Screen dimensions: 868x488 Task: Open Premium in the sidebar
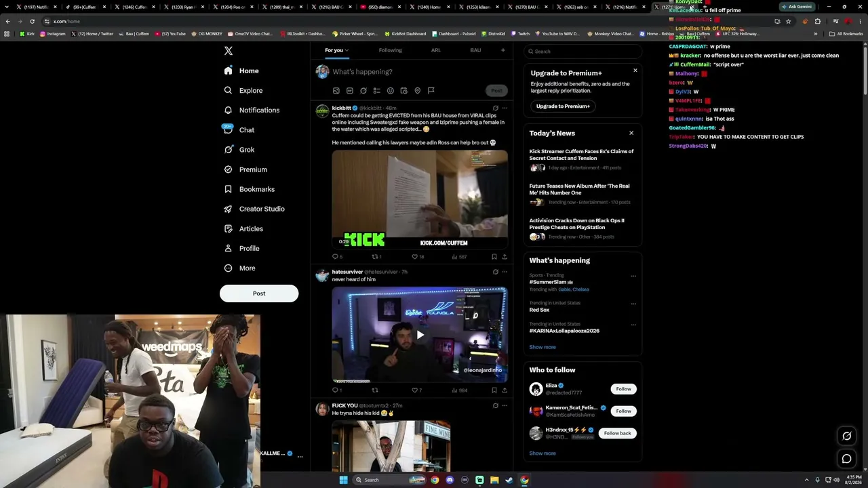click(245, 169)
